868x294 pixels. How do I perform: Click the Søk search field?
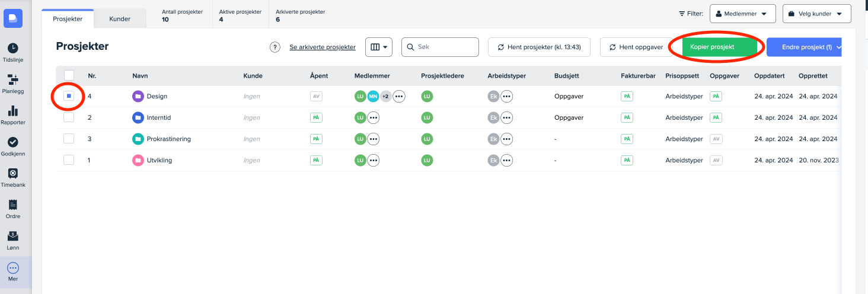point(445,47)
